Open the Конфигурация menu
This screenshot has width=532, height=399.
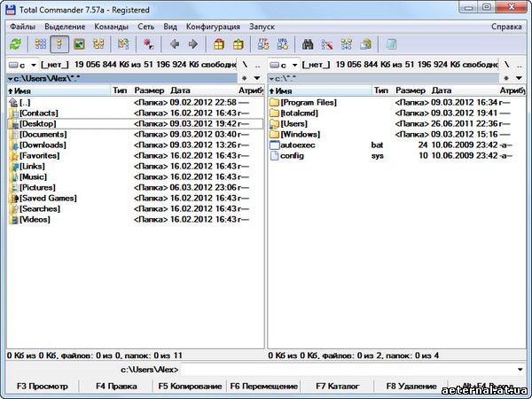tap(213, 27)
